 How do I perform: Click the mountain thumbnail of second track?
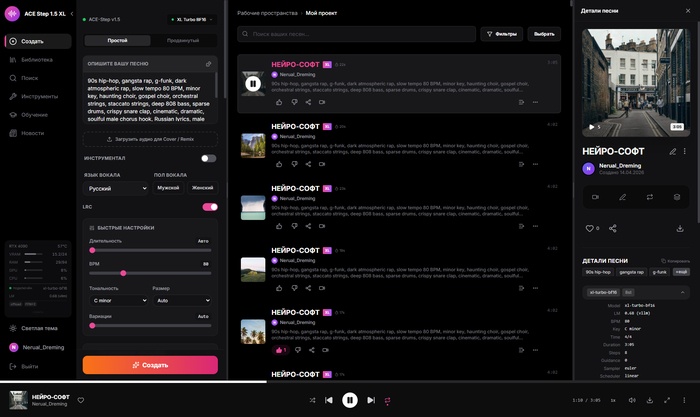click(253, 146)
